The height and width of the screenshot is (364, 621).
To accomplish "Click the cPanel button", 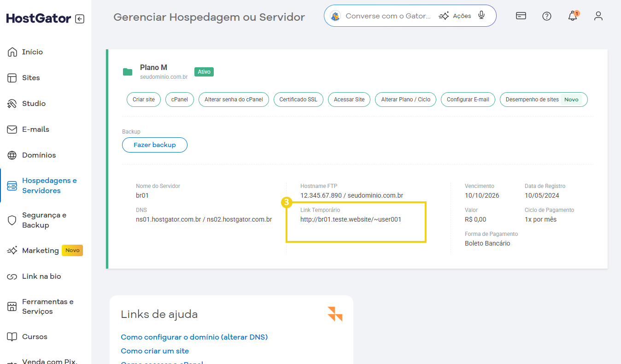I will tap(180, 100).
